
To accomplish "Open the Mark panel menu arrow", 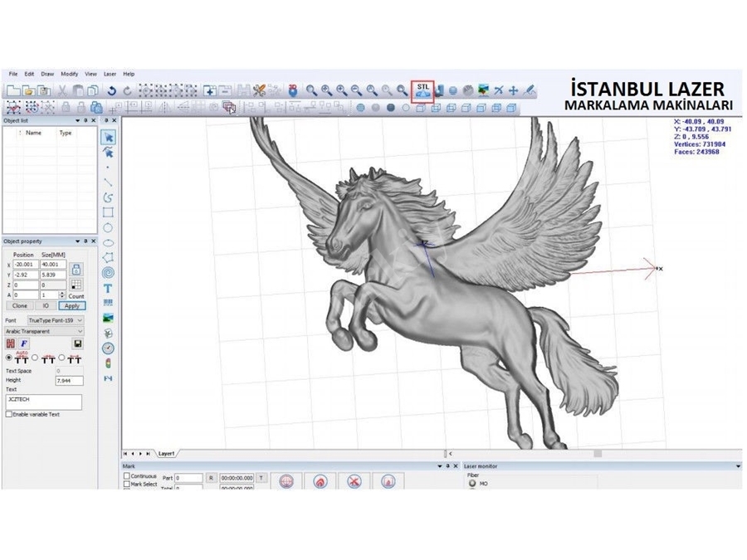I will pos(440,466).
